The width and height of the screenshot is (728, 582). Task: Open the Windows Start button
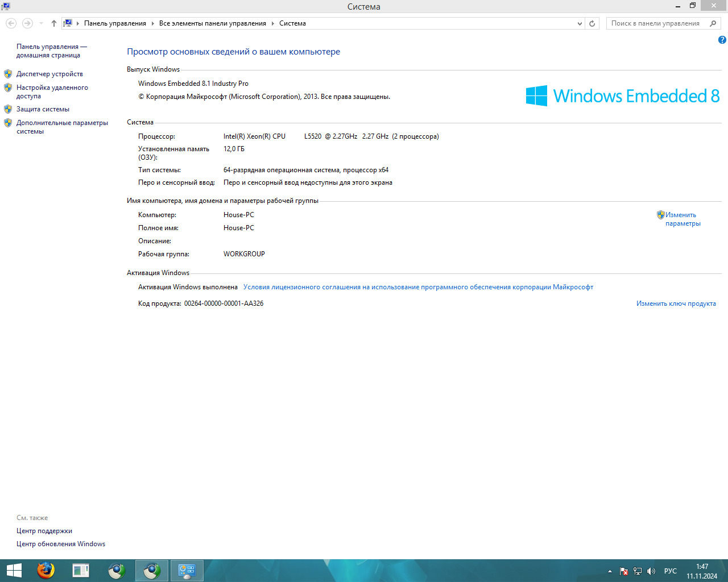tap(14, 570)
